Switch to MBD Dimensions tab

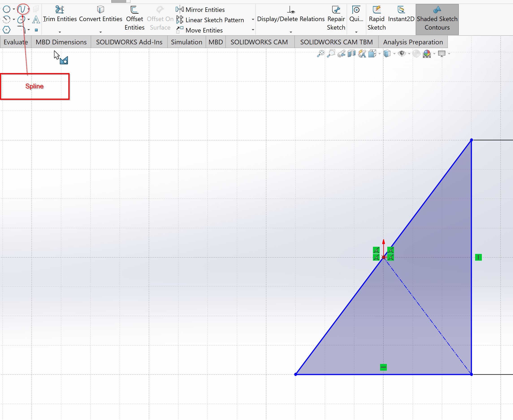61,42
